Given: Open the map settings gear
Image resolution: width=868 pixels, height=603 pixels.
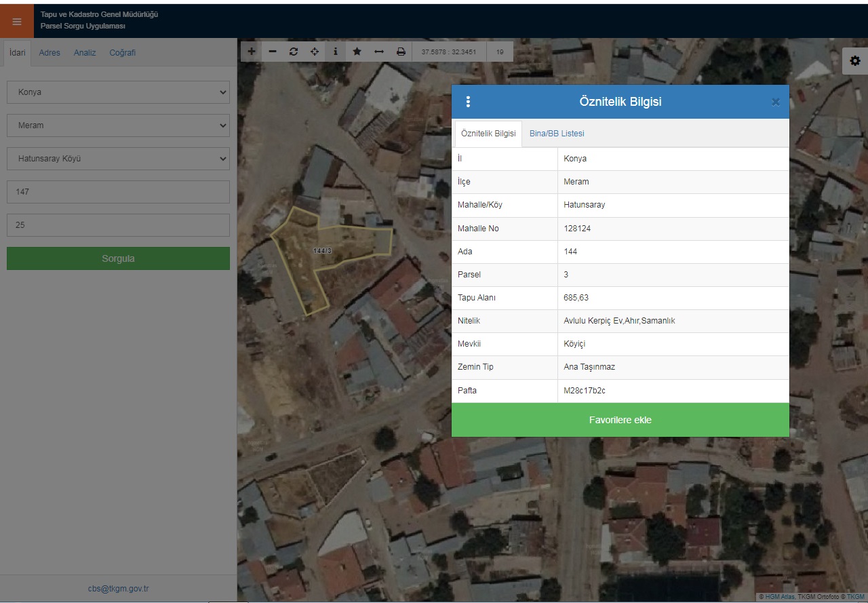Looking at the screenshot, I should pyautogui.click(x=854, y=61).
